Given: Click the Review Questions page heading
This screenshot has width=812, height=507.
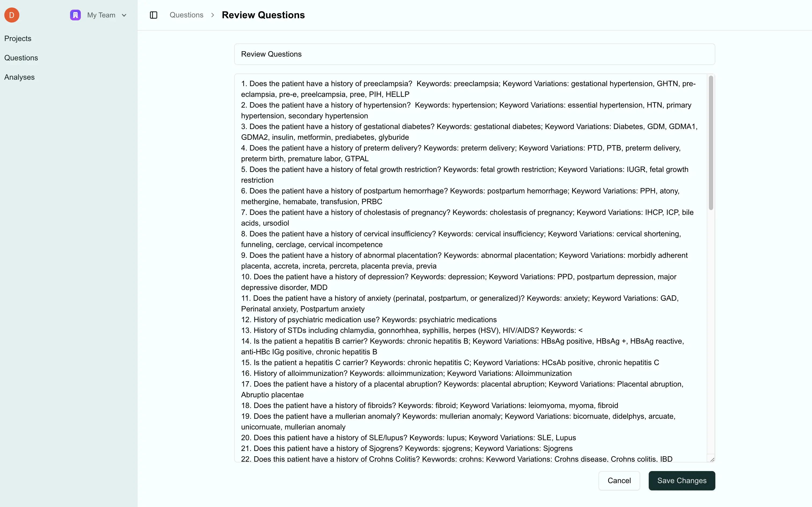Looking at the screenshot, I should coord(263,15).
